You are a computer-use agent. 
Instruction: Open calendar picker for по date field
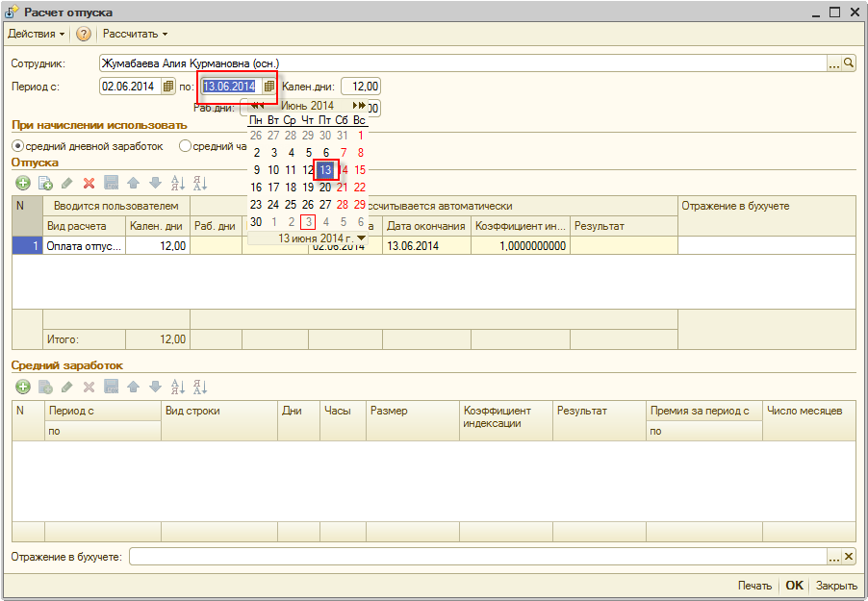tap(269, 87)
